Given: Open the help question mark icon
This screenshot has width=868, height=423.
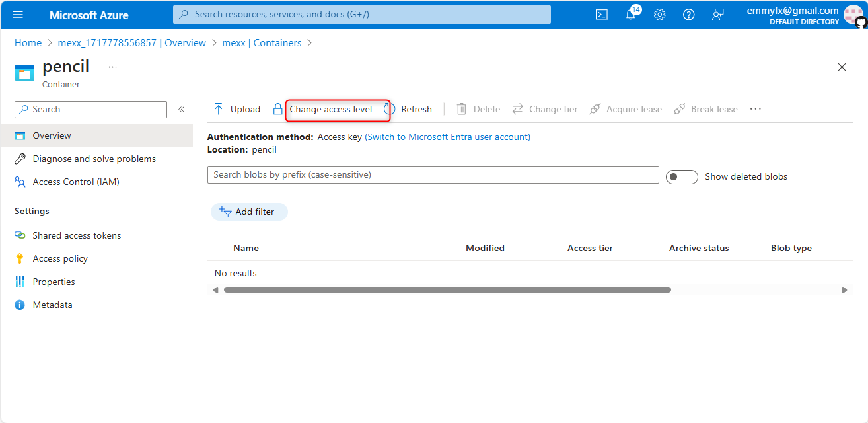Looking at the screenshot, I should 688,15.
